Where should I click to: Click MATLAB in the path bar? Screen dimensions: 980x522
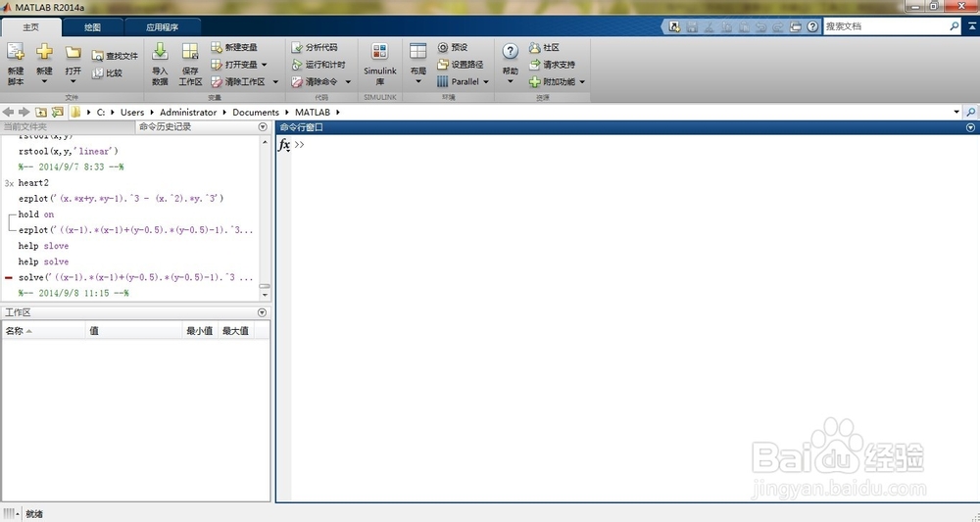pyautogui.click(x=313, y=112)
